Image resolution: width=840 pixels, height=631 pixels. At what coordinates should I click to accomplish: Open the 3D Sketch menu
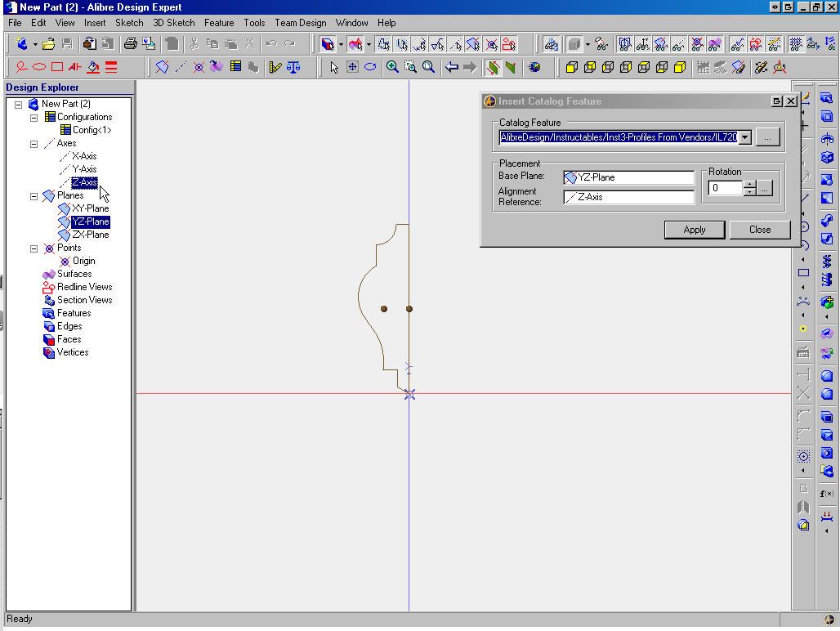click(173, 23)
